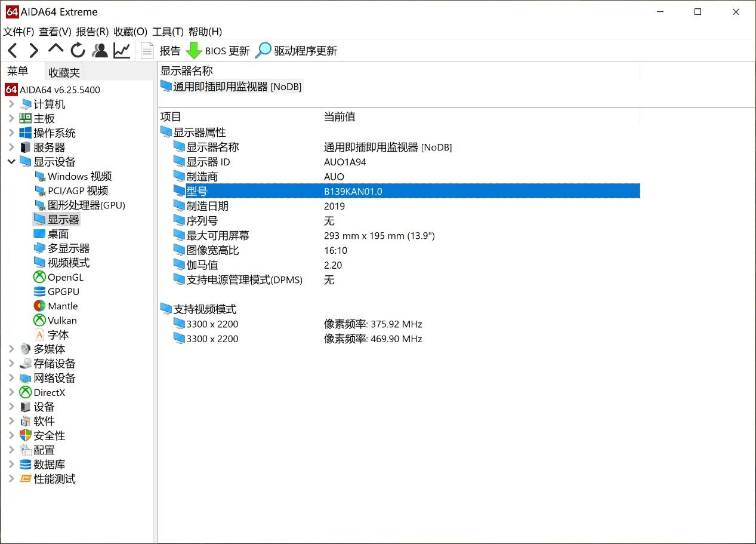Image resolution: width=756 pixels, height=544 pixels.
Task: Click the Forward navigation arrow in toolbar
Action: point(34,51)
